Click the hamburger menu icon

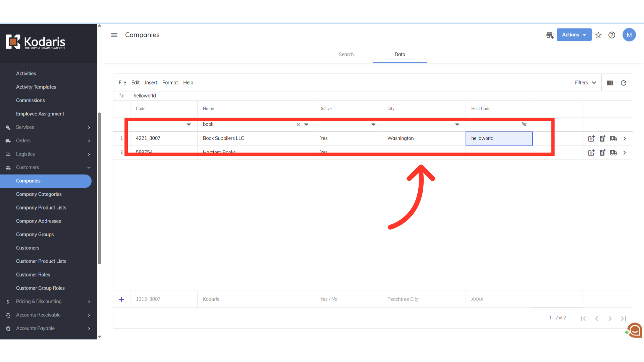(114, 35)
